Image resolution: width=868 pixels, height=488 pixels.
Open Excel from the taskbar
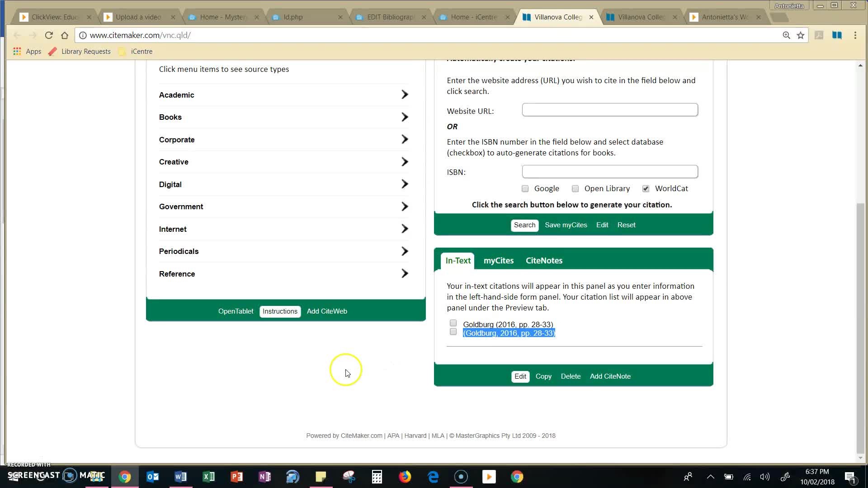[x=208, y=476]
